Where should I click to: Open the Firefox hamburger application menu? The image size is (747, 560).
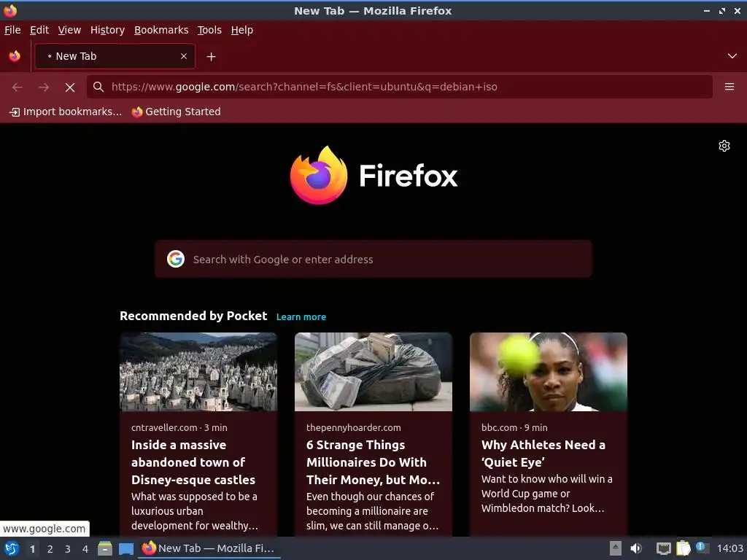click(x=729, y=87)
